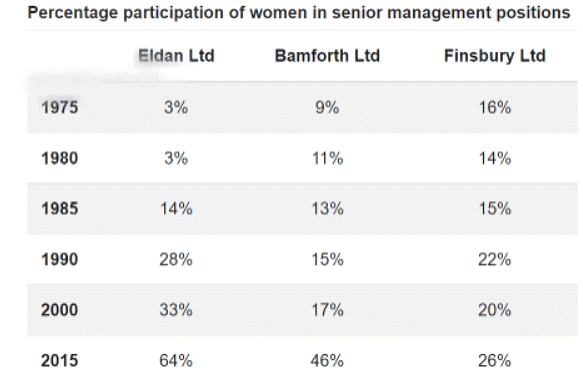583x375 pixels.
Task: Select Finsbury Ltd 26% cell
Action: 495,361
